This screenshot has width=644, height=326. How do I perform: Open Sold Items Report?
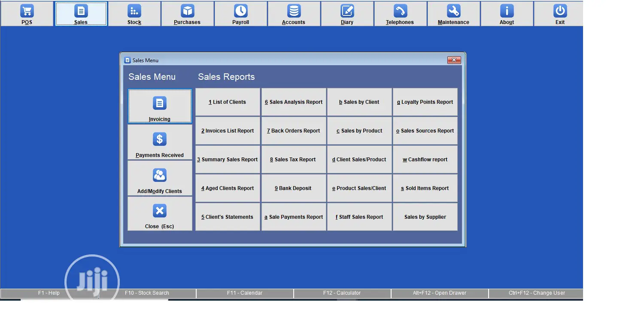coord(425,188)
